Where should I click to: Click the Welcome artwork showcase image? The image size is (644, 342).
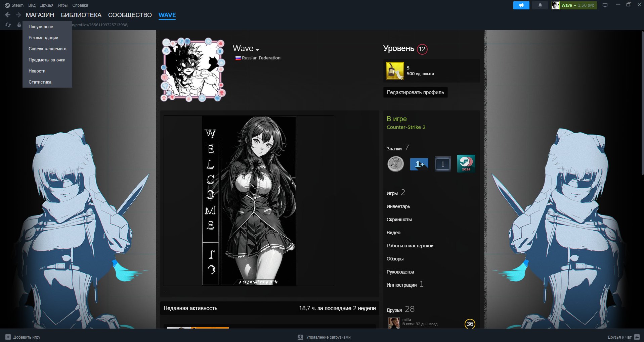249,201
